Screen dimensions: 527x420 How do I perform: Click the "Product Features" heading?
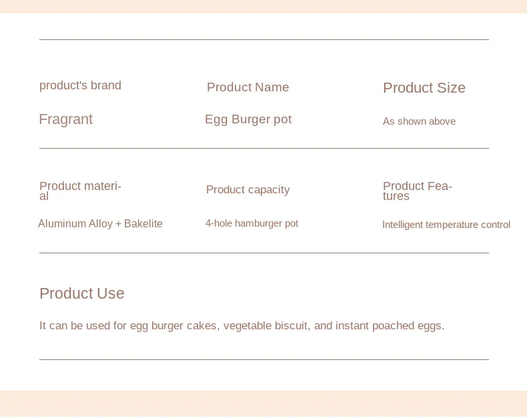(x=417, y=191)
